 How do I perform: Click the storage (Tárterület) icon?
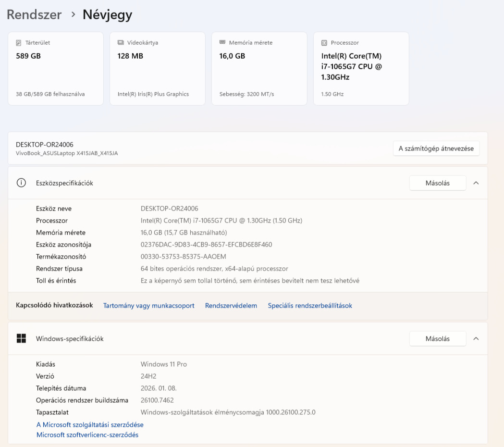point(19,43)
